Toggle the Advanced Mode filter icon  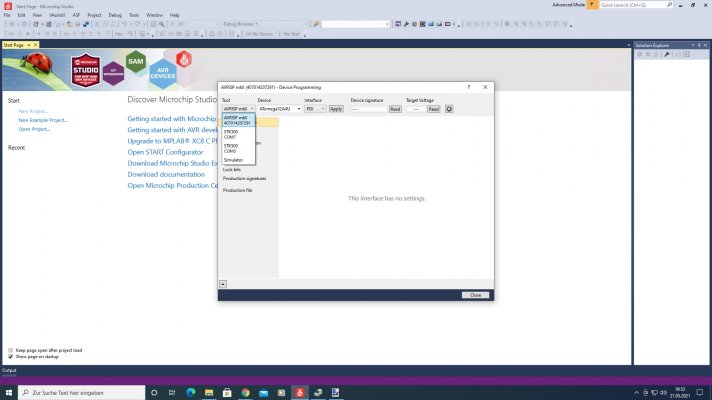click(x=592, y=5)
